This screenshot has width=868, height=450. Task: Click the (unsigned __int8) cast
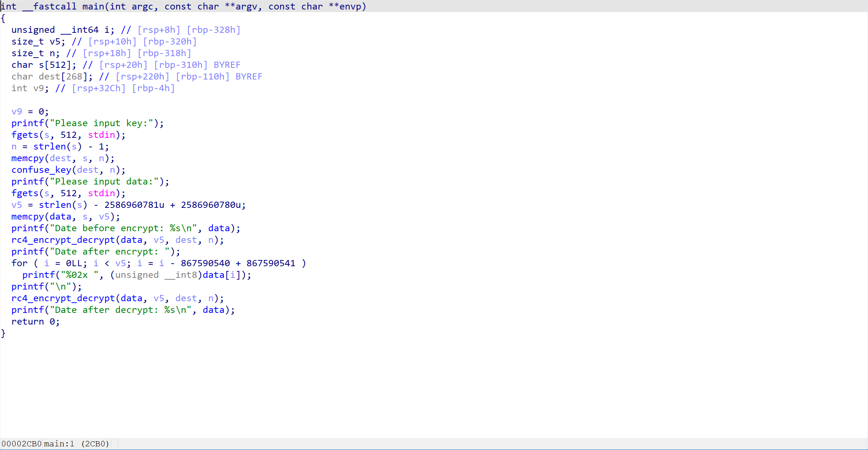[156, 275]
